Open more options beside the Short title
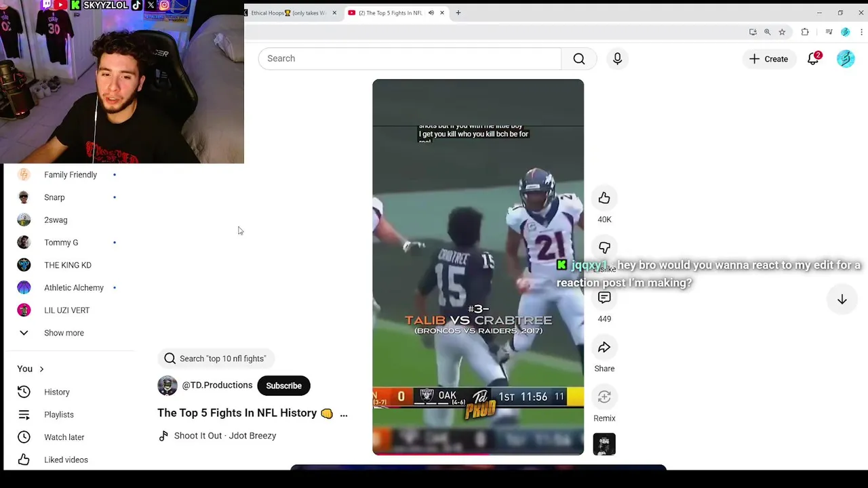Viewport: 868px width, 488px height. tap(343, 413)
